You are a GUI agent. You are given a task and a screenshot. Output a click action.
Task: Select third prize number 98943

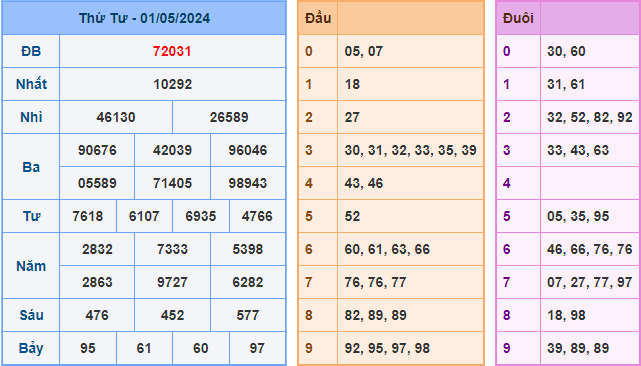point(248,183)
